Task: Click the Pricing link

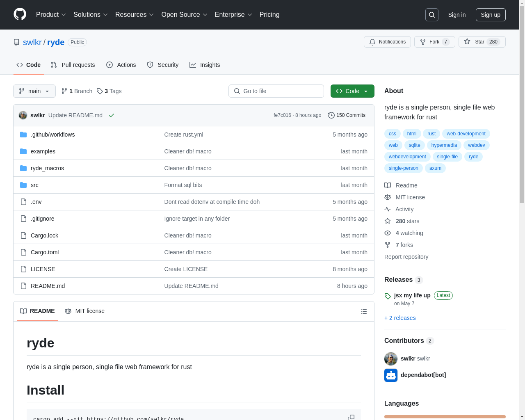Action: click(x=269, y=15)
